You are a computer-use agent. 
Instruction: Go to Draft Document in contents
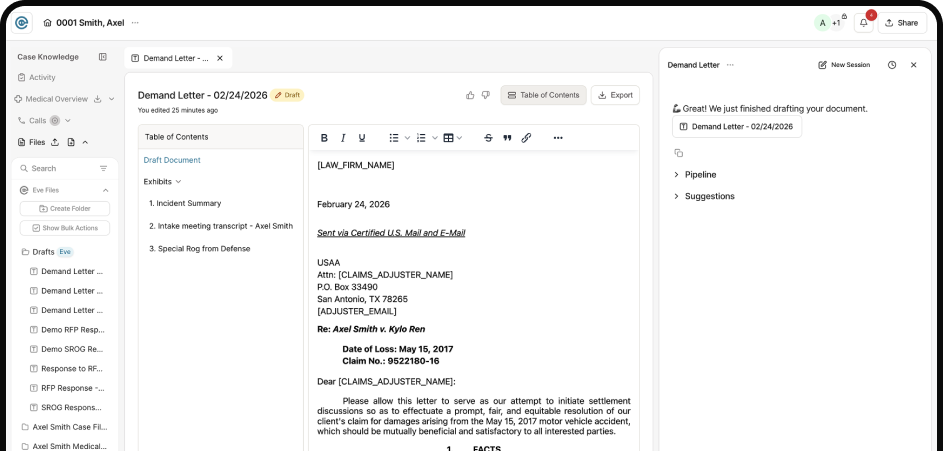point(172,161)
